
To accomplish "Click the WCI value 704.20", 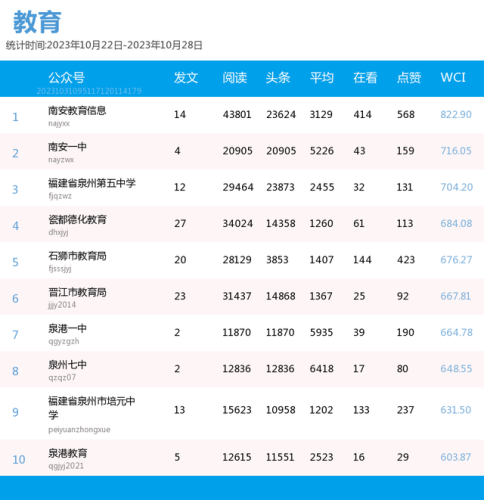I will (456, 187).
